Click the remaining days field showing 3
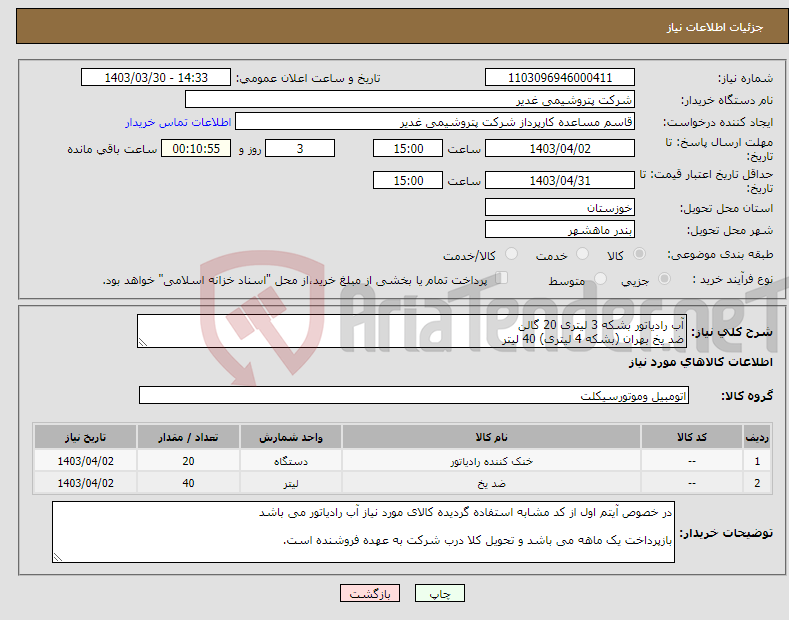 300,148
